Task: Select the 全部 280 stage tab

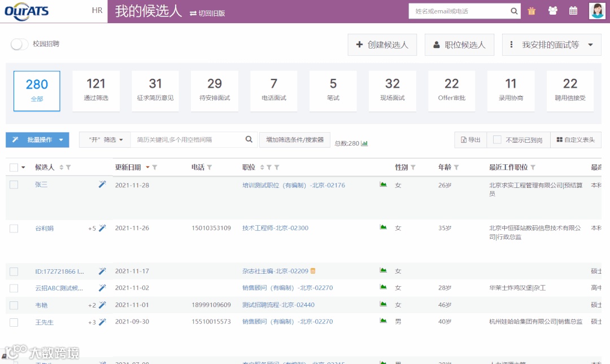Action: coord(37,91)
